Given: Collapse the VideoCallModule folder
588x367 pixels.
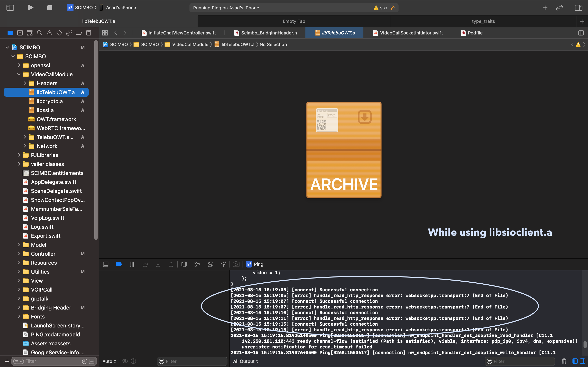Looking at the screenshot, I should [19, 74].
